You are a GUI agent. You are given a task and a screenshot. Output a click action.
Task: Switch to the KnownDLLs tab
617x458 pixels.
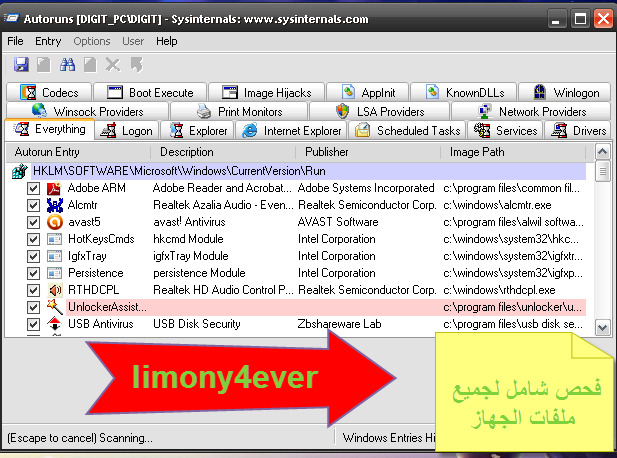pos(464,93)
